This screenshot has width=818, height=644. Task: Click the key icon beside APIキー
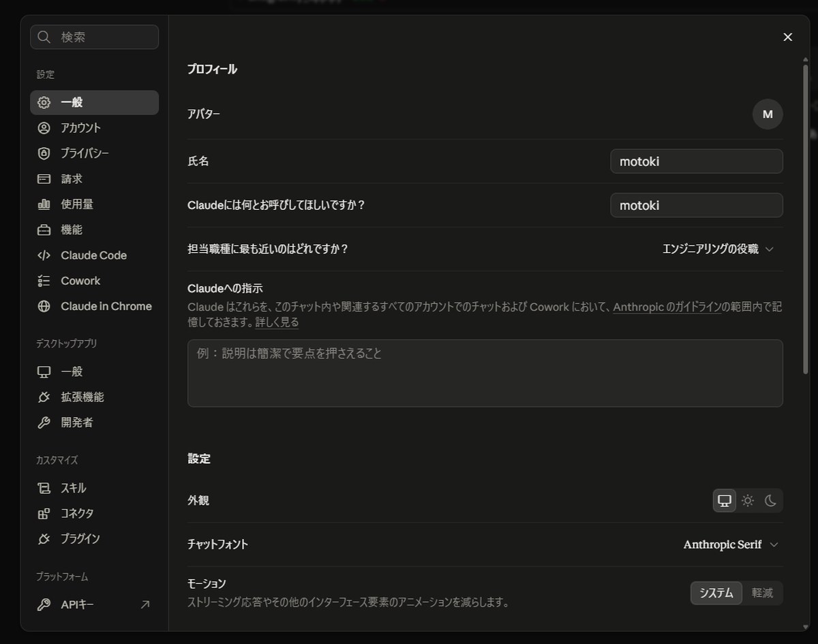point(44,604)
